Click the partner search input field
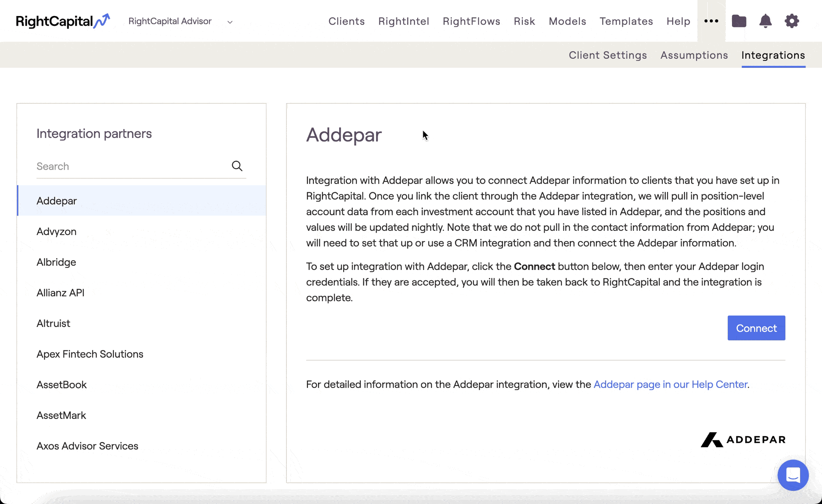The image size is (822, 504). (123, 166)
